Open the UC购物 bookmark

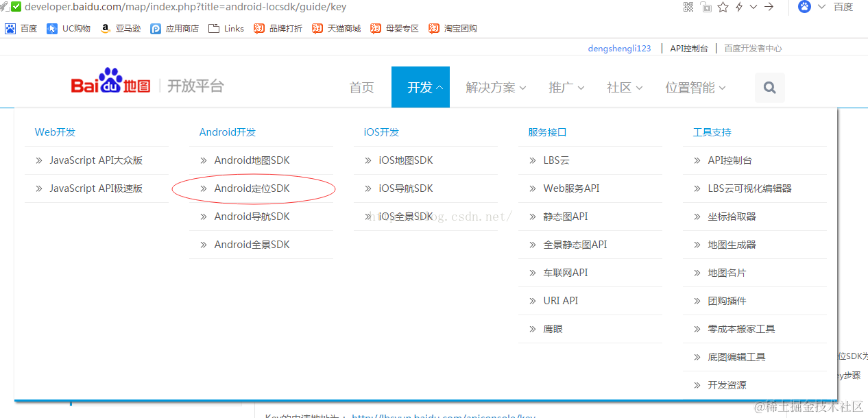coord(69,28)
